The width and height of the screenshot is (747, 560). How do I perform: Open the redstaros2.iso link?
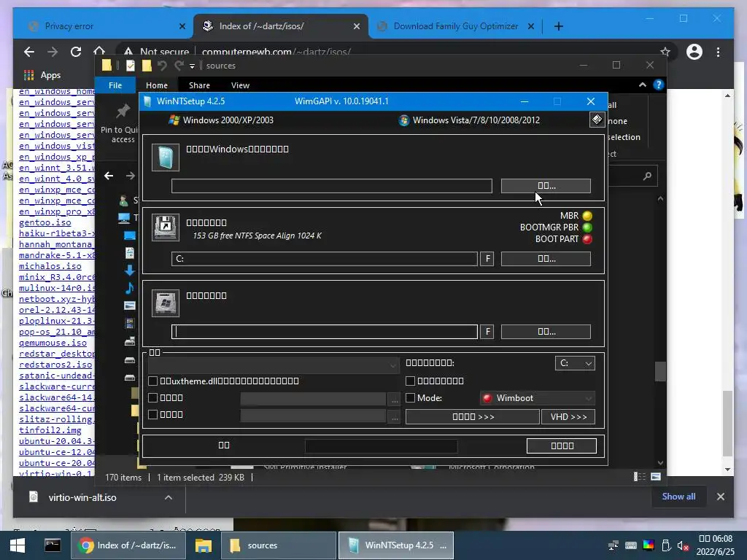[x=55, y=365]
